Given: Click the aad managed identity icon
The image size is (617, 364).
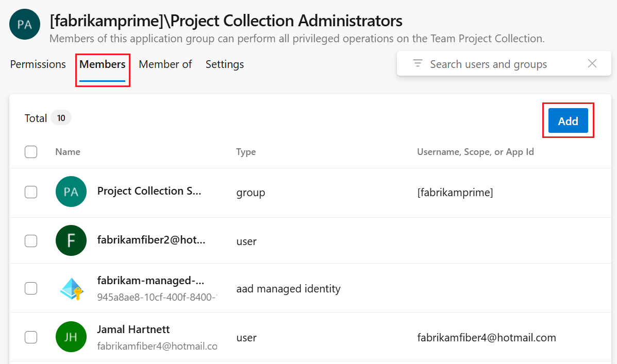Looking at the screenshot, I should [71, 288].
